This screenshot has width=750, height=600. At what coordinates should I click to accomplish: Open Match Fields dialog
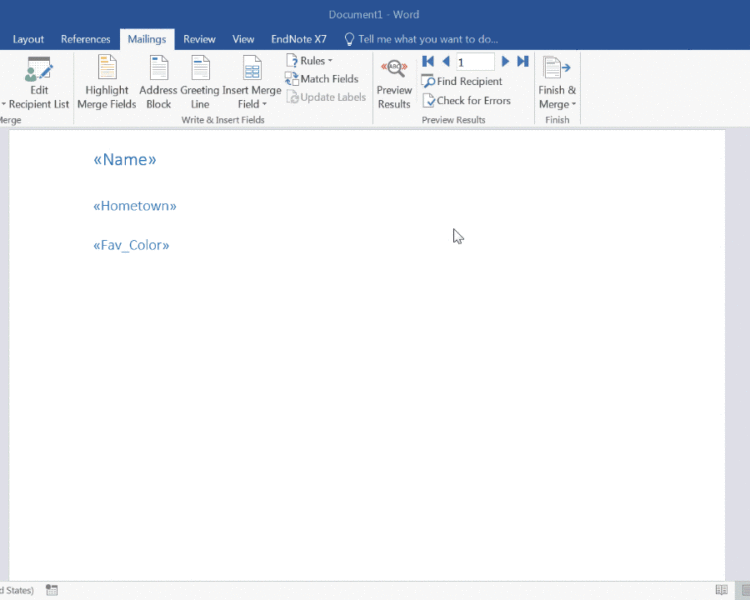coord(321,79)
